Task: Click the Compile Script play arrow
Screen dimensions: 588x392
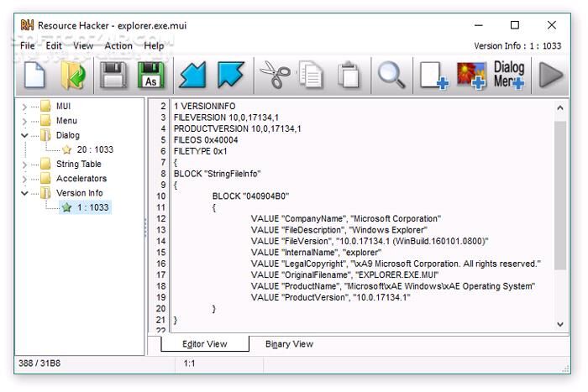Action: pyautogui.click(x=550, y=75)
